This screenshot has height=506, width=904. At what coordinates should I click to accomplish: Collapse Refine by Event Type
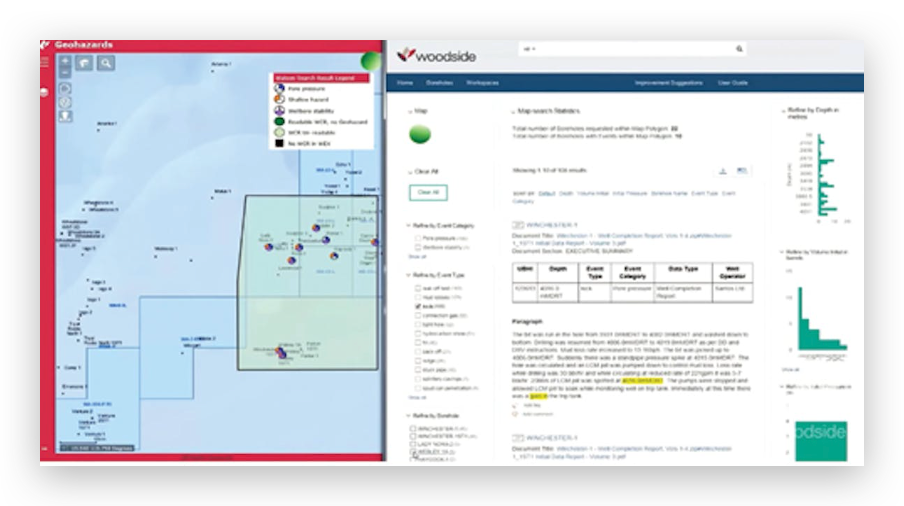(409, 275)
